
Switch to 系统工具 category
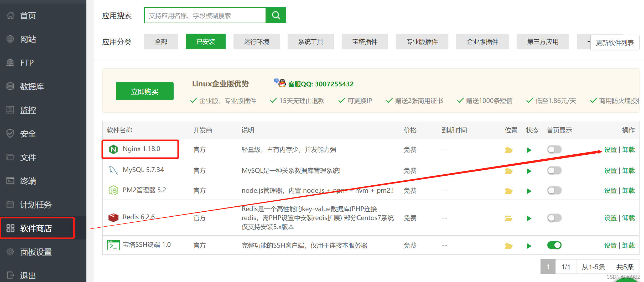tap(311, 41)
